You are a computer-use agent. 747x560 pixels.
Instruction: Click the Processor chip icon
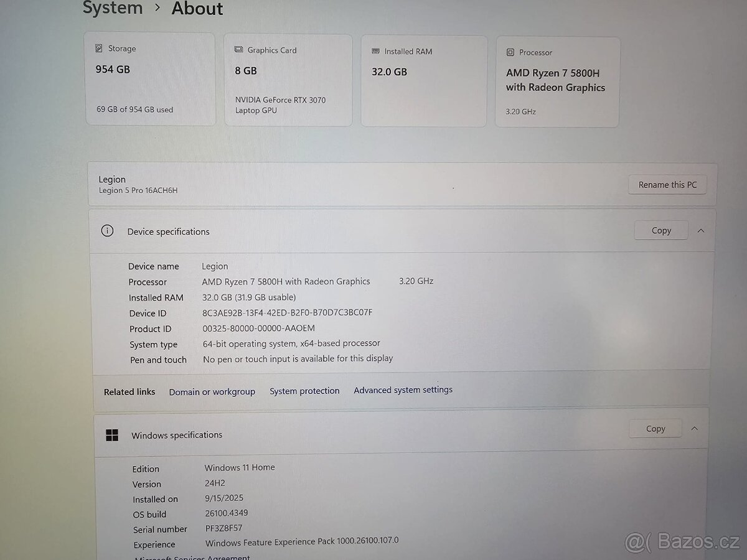(510, 52)
